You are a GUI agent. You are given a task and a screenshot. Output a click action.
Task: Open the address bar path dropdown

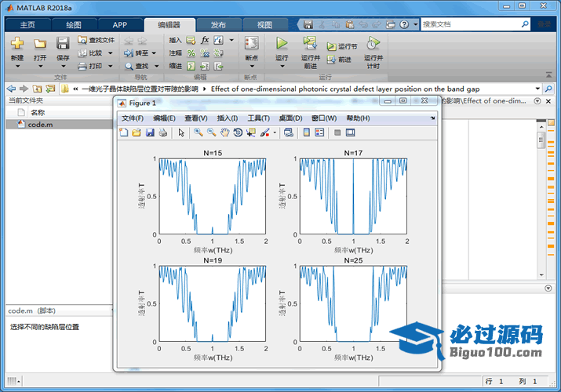[x=537, y=89]
